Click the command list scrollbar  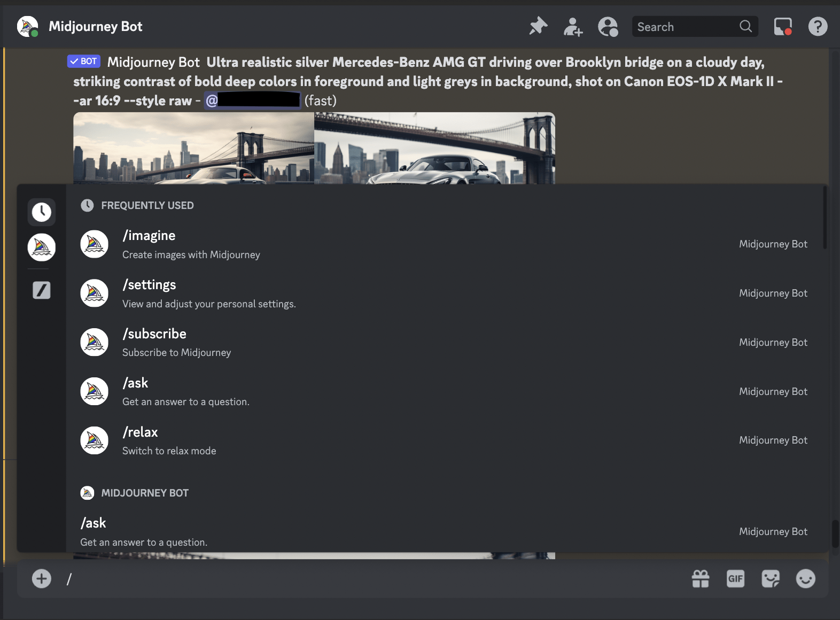[x=825, y=218]
